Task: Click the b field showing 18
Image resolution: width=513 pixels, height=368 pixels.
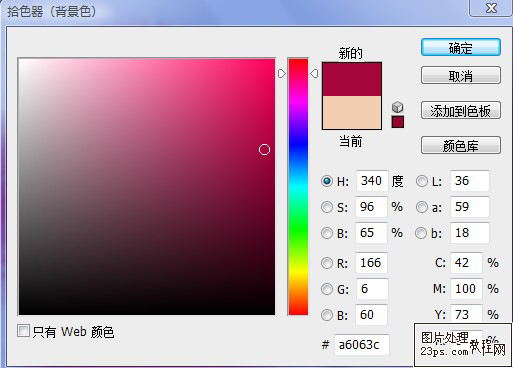Action: coord(470,233)
